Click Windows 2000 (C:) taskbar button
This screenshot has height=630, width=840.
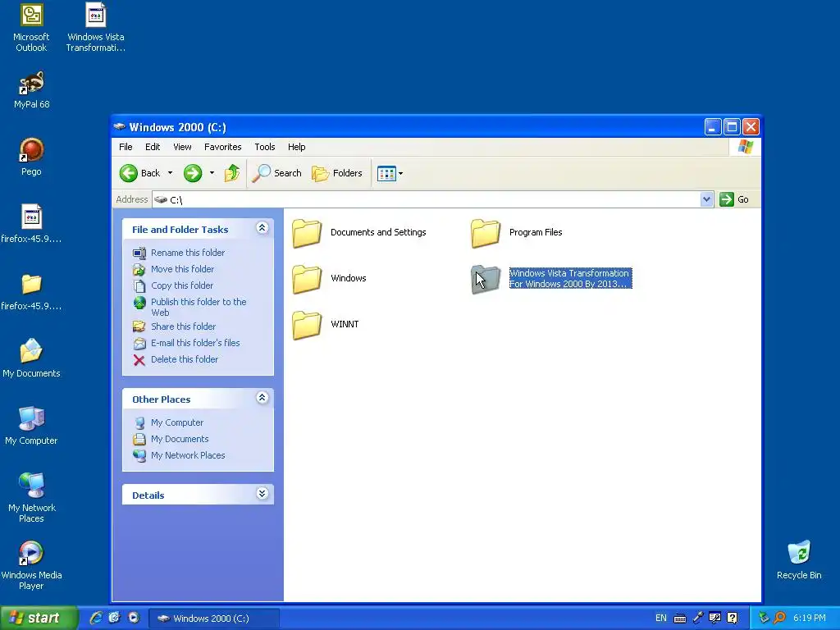(214, 619)
